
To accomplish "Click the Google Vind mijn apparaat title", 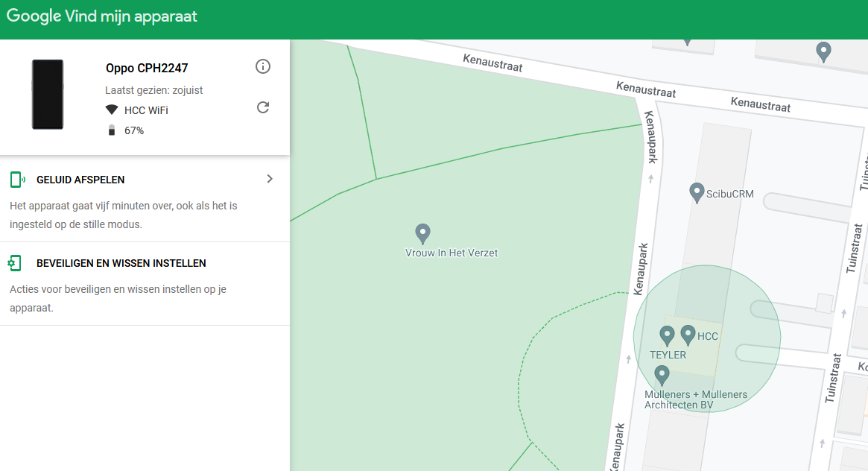I will pyautogui.click(x=102, y=16).
